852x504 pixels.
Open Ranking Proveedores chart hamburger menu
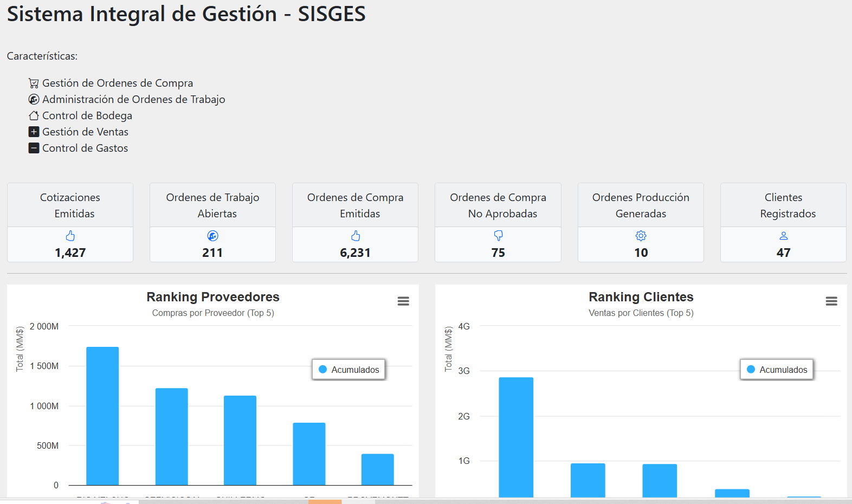(x=403, y=301)
